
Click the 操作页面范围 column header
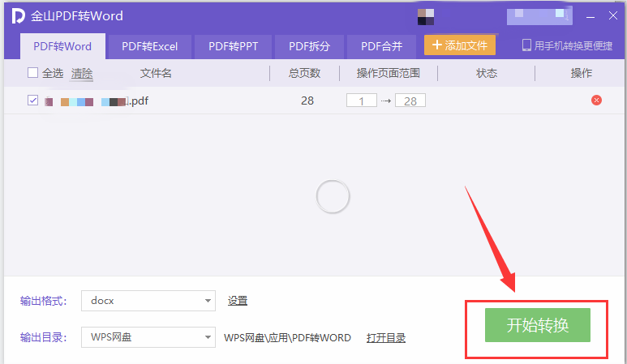tap(389, 73)
